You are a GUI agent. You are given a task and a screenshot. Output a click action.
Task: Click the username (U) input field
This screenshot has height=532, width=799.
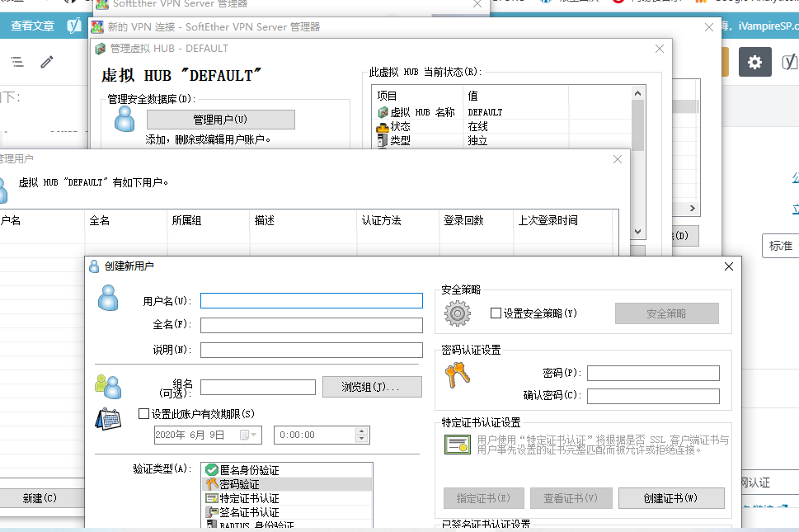[x=312, y=301]
